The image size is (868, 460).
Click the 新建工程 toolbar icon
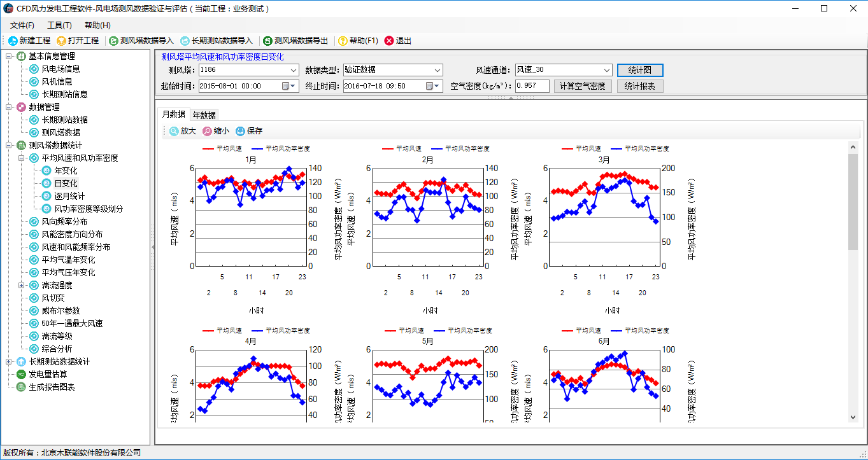[12, 41]
